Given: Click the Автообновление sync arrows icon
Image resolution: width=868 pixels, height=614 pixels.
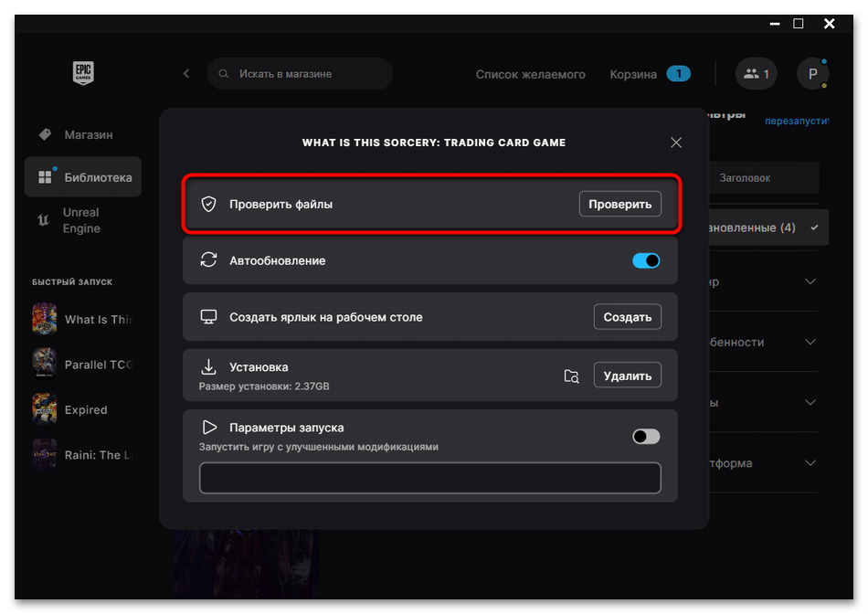Looking at the screenshot, I should 208,260.
